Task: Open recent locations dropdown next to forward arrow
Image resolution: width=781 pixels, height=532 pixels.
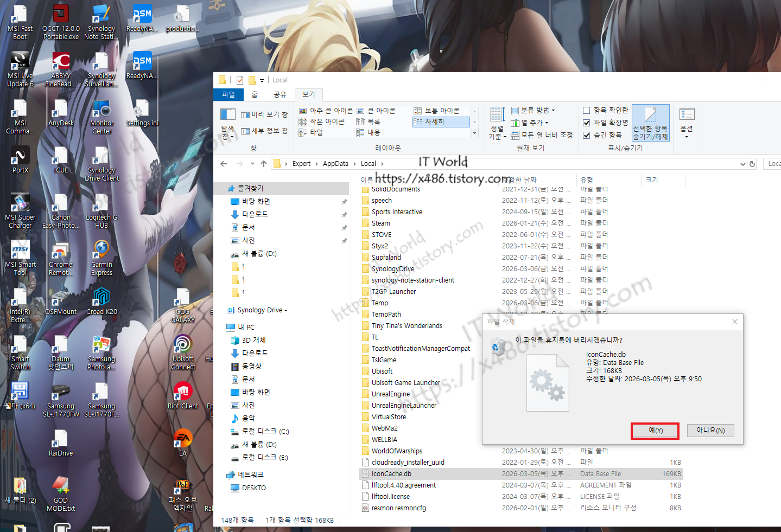Action: tap(252, 163)
